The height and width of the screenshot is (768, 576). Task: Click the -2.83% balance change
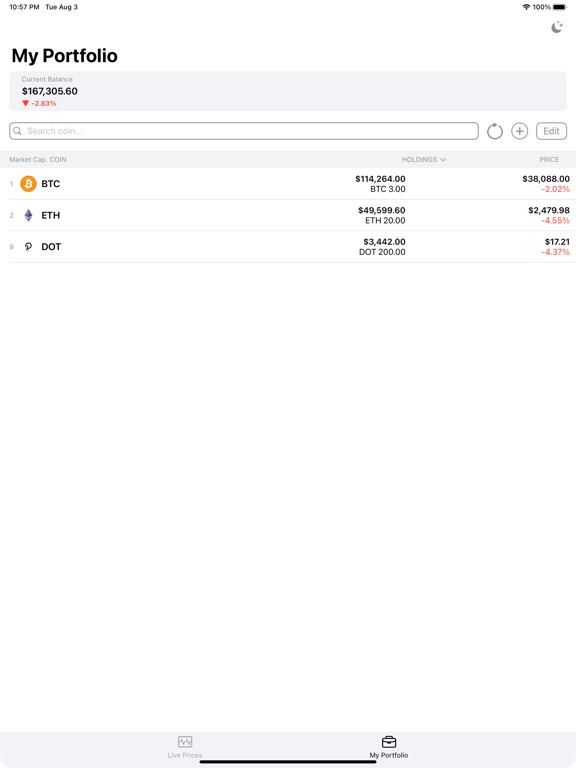(x=44, y=103)
